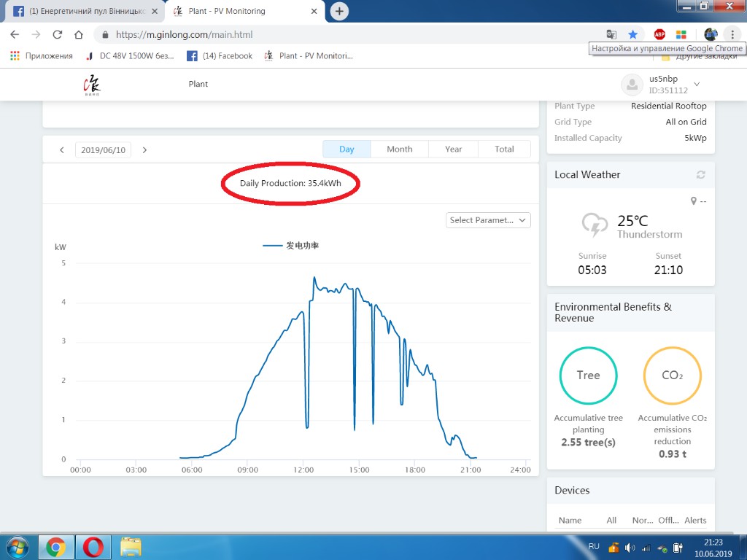Image resolution: width=747 pixels, height=560 pixels.
Task: Select the Total view tab
Action: (504, 149)
